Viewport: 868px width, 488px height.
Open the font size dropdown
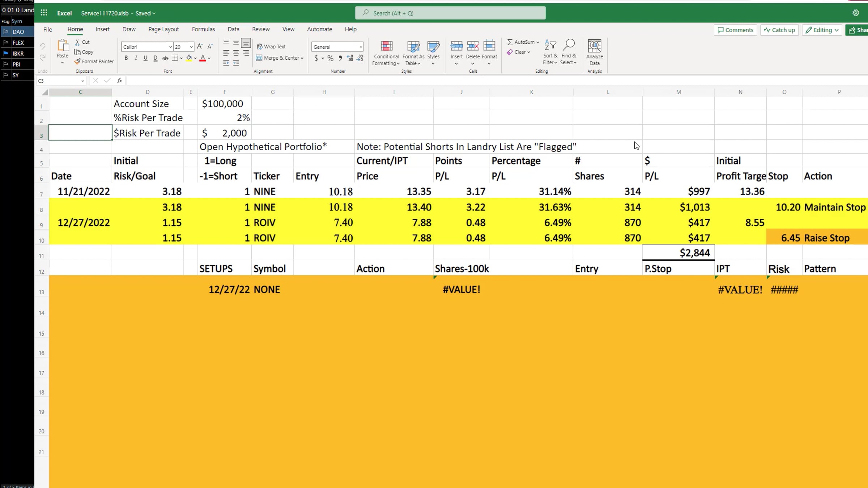pyautogui.click(x=191, y=47)
